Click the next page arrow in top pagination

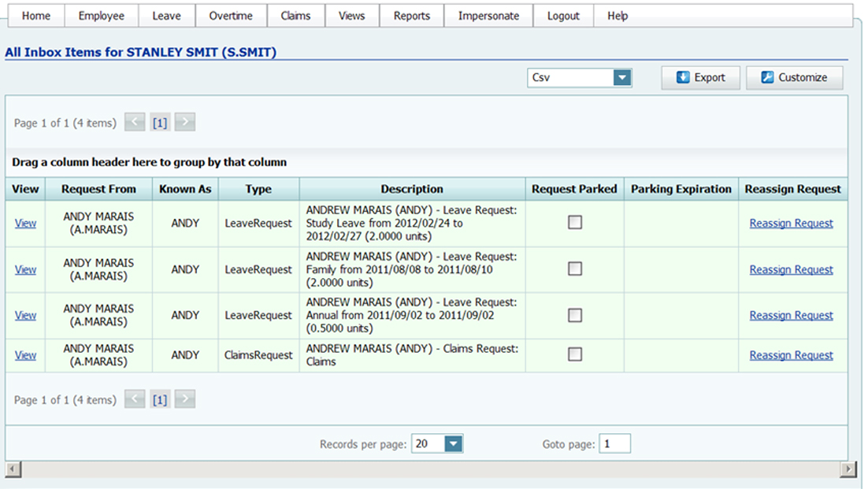coord(184,122)
